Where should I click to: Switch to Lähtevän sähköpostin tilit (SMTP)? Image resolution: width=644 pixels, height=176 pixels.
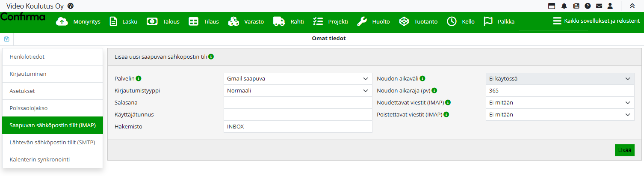(52, 143)
